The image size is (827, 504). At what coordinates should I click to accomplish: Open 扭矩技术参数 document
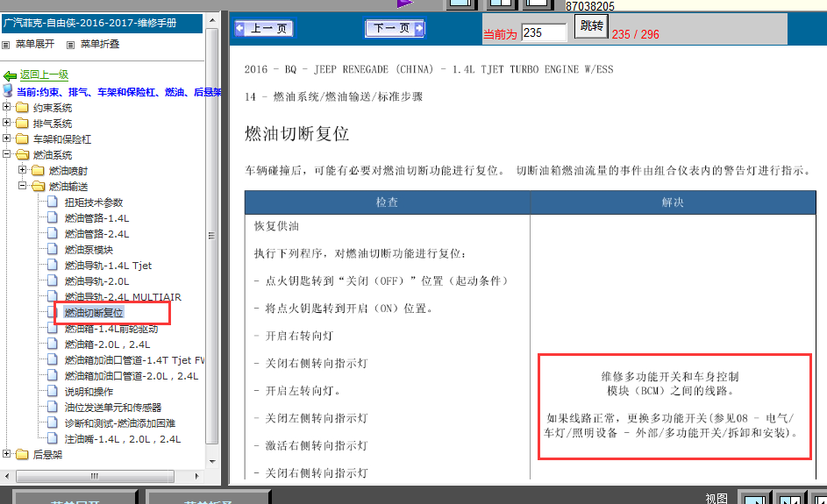tap(93, 202)
